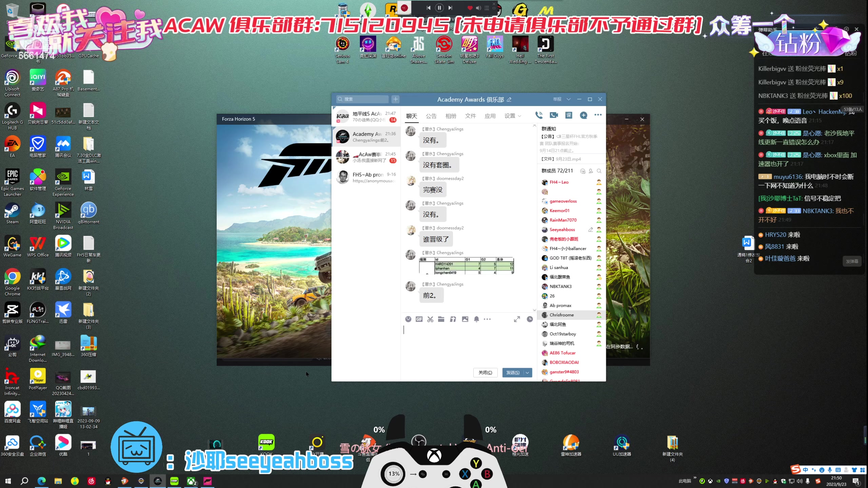
Task: Show hidden tray icons with the double-chevron arrow
Action: click(695, 478)
